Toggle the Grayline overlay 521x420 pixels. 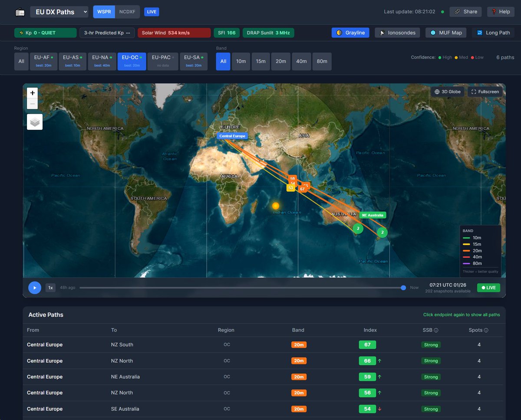[x=350, y=33]
